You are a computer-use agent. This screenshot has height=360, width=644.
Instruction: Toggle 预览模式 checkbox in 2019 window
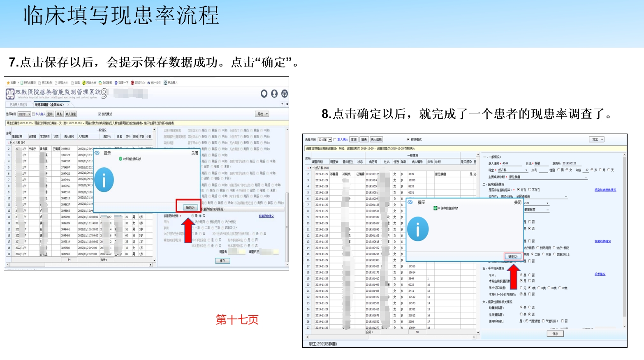tap(408, 140)
